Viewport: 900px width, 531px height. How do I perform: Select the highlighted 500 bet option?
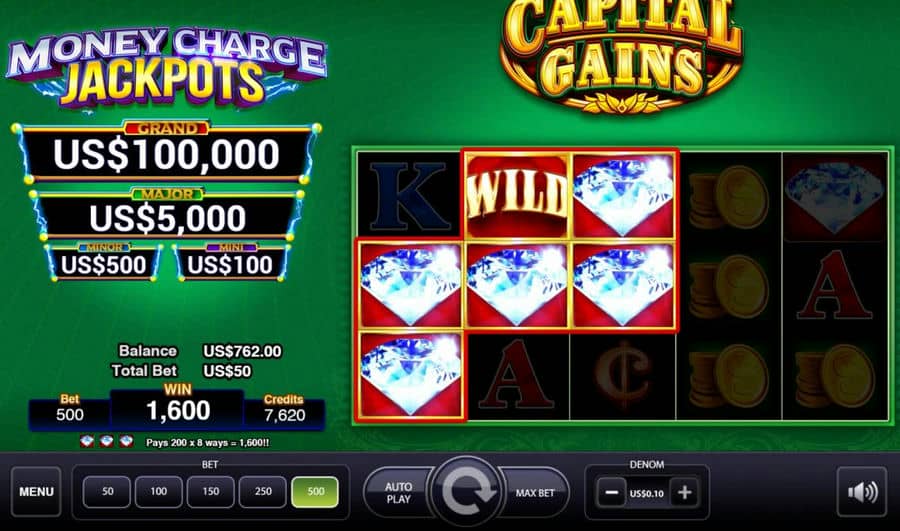point(315,491)
